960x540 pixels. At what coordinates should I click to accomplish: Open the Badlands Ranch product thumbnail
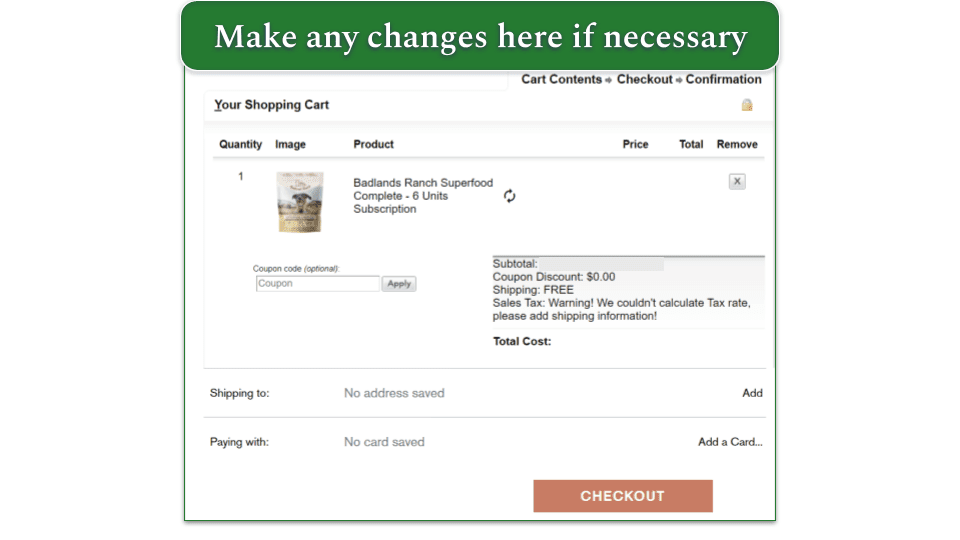[x=300, y=202]
